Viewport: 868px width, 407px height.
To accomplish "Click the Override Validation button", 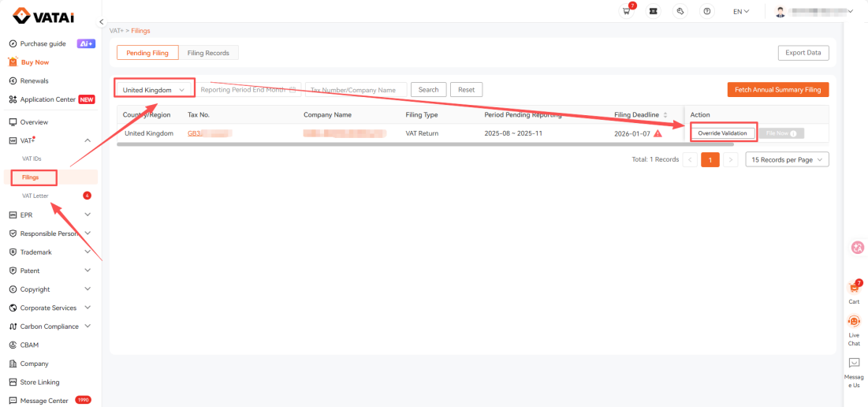I will click(x=723, y=133).
